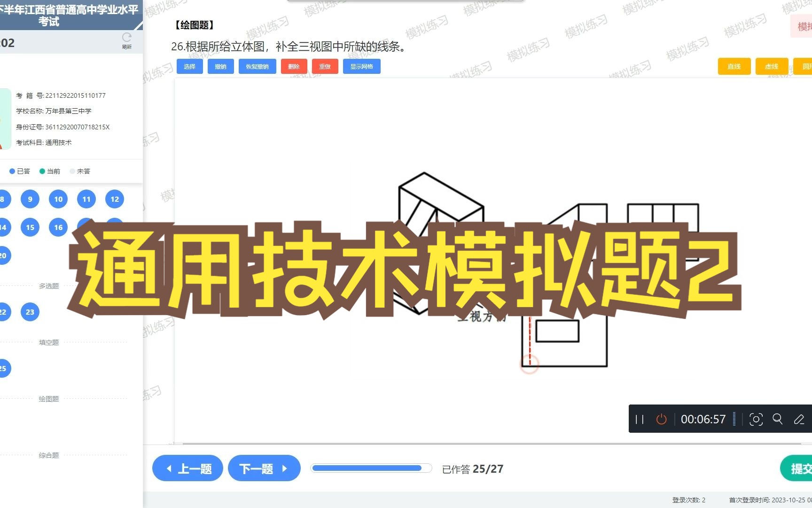Collapse the 多选题 section

(x=48, y=286)
